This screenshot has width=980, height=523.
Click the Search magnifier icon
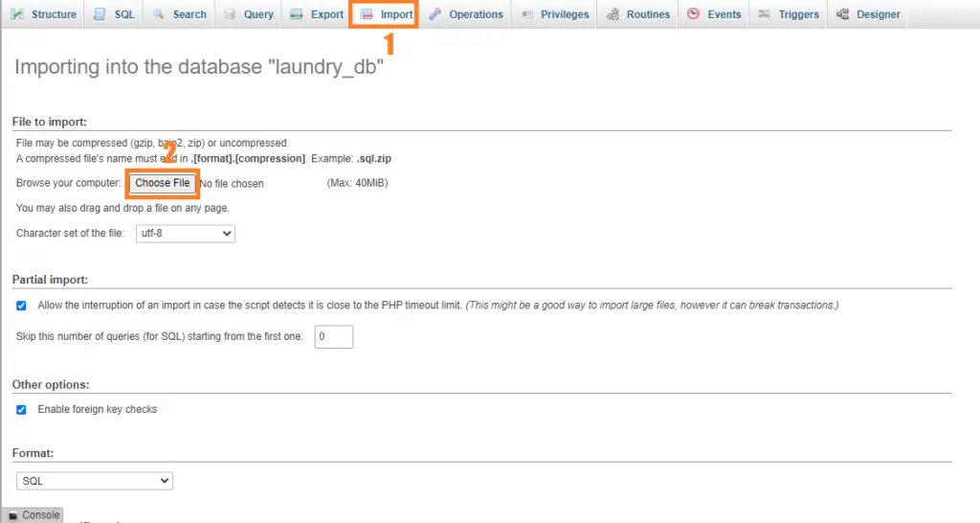click(158, 14)
